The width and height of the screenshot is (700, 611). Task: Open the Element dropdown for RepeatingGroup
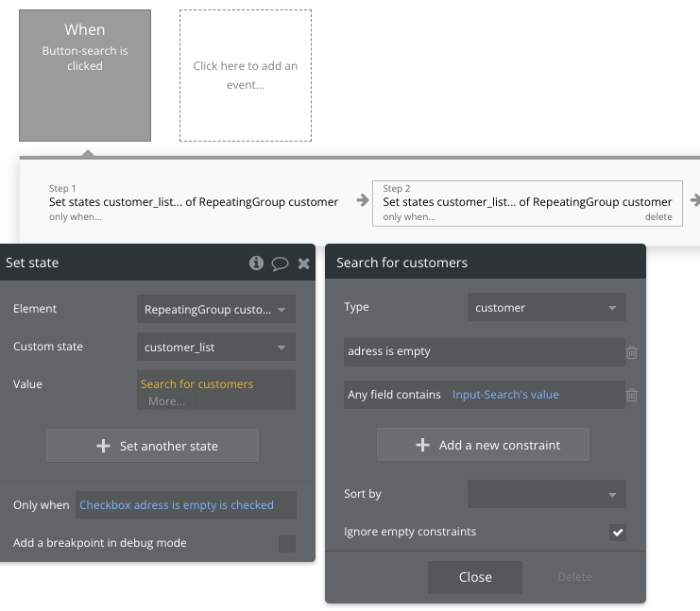click(x=216, y=309)
